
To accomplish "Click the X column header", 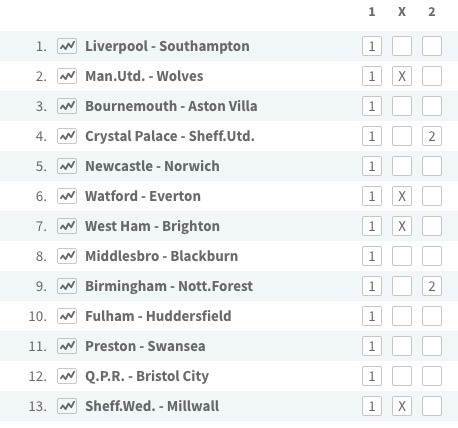I will (x=402, y=12).
